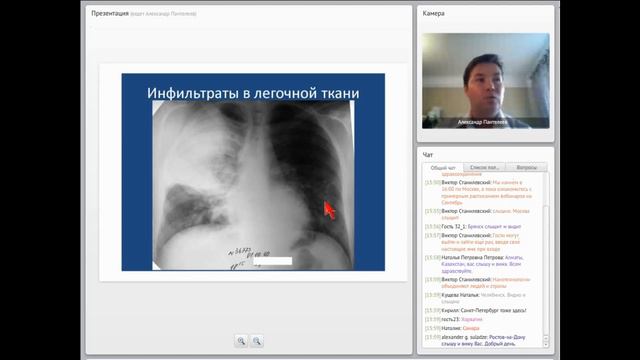Click Наталья Петровна Петрова's chat message
The image size is (640, 360).
474,264
